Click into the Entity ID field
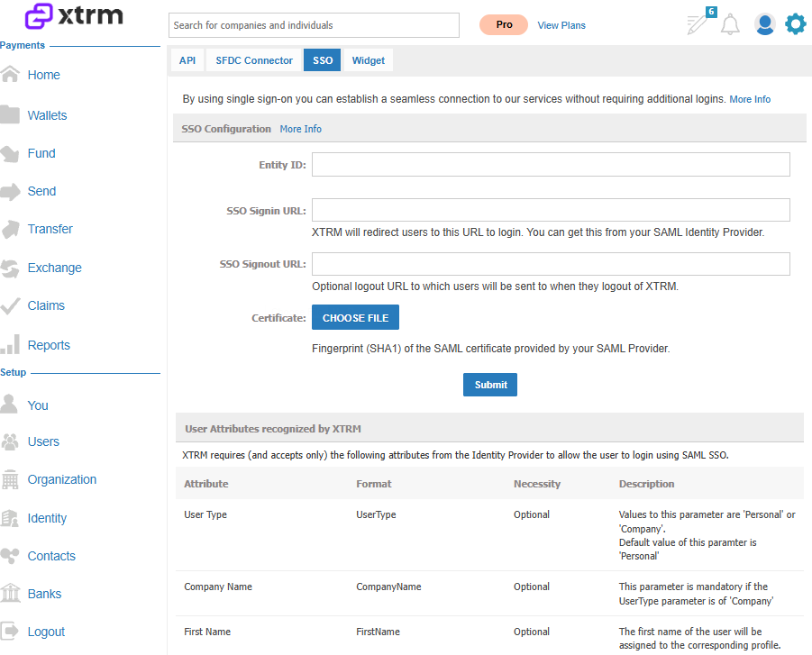812x655 pixels. pyautogui.click(x=551, y=165)
